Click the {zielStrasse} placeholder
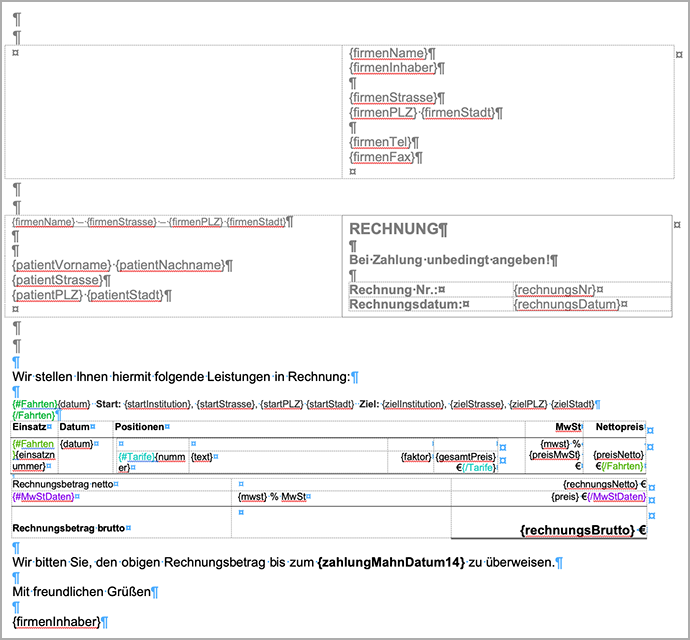 [477, 404]
